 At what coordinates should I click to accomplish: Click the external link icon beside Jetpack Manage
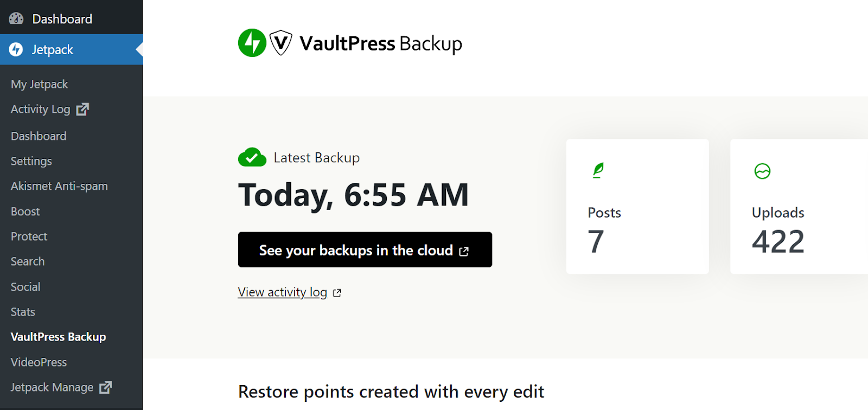coord(106,387)
